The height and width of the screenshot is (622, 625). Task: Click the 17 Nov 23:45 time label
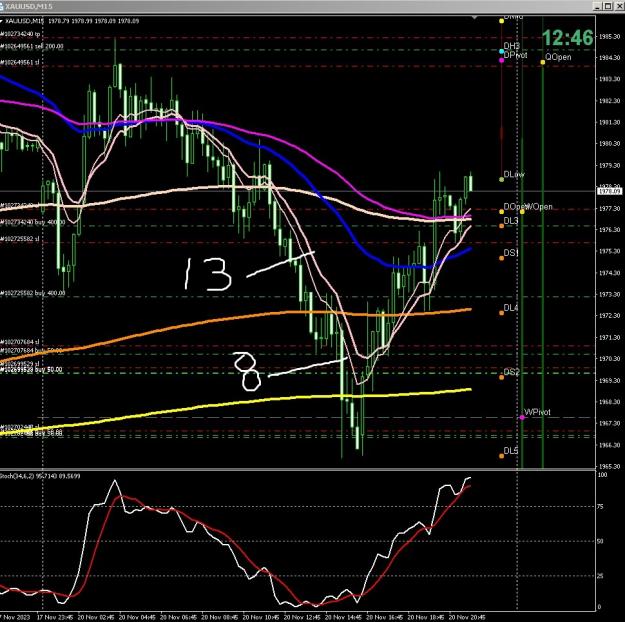(x=55, y=617)
